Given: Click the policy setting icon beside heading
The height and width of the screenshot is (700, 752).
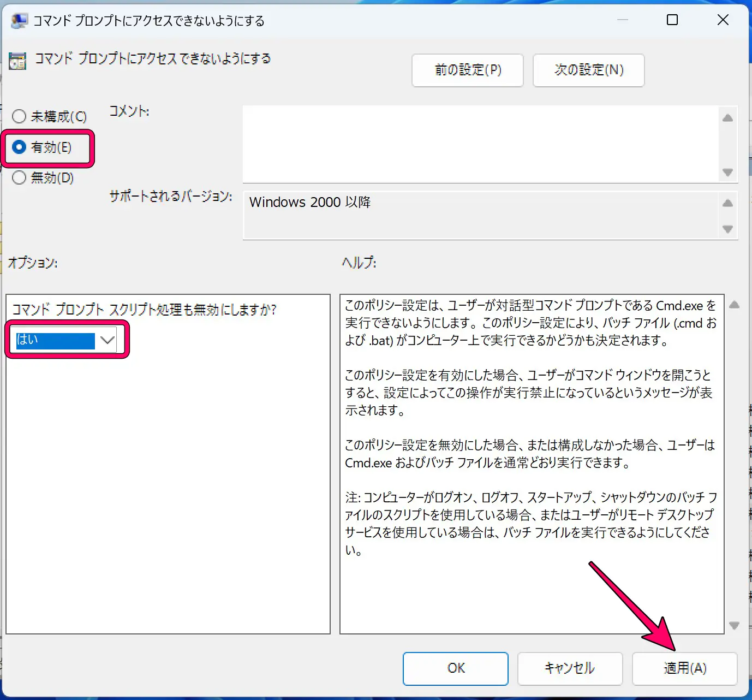Looking at the screenshot, I should tap(17, 61).
